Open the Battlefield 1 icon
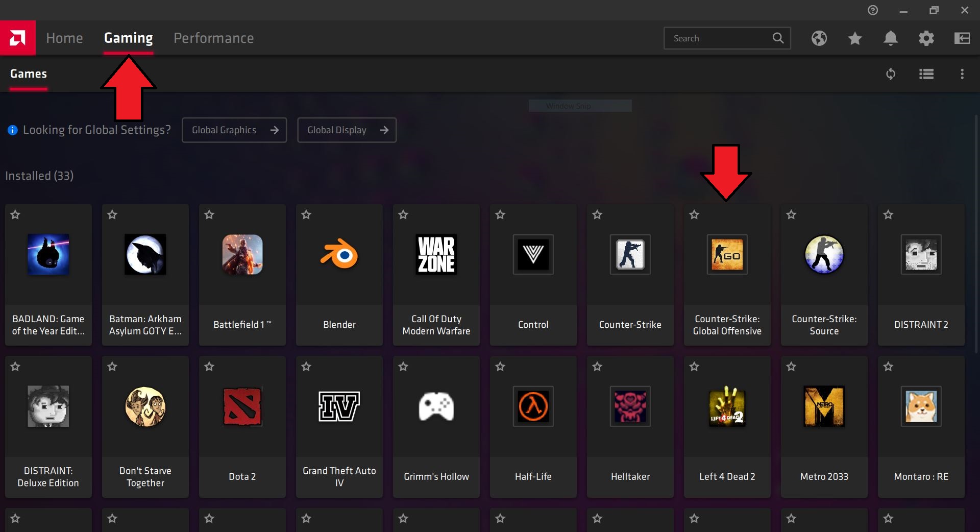 click(242, 254)
